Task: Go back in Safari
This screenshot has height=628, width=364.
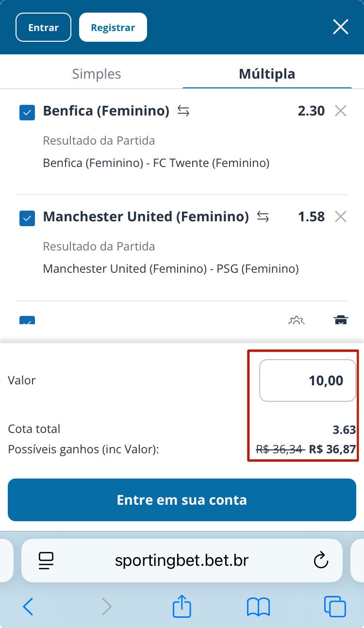Action: coord(28,607)
